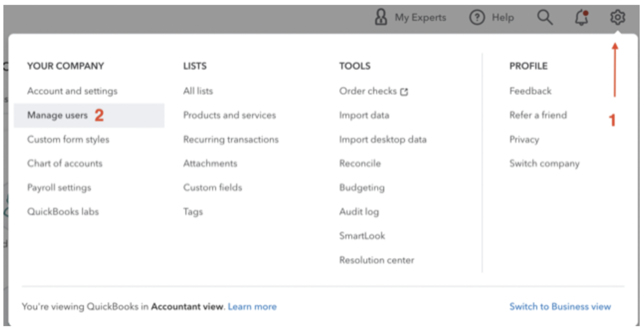Screen dimensions: 644x333
Task: Open Custom form styles
Action: [x=68, y=140]
